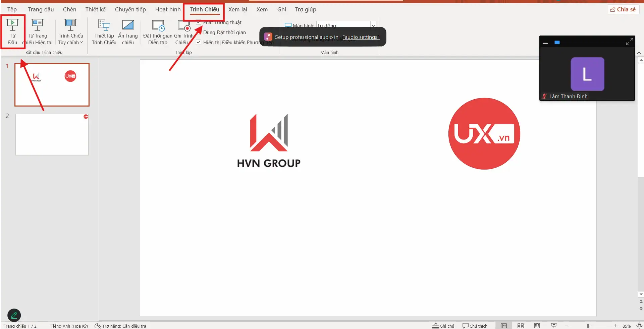Start Đặt thời gian Diễn tập rehearsal
Viewport: 644px width, 329px height.
(x=158, y=31)
